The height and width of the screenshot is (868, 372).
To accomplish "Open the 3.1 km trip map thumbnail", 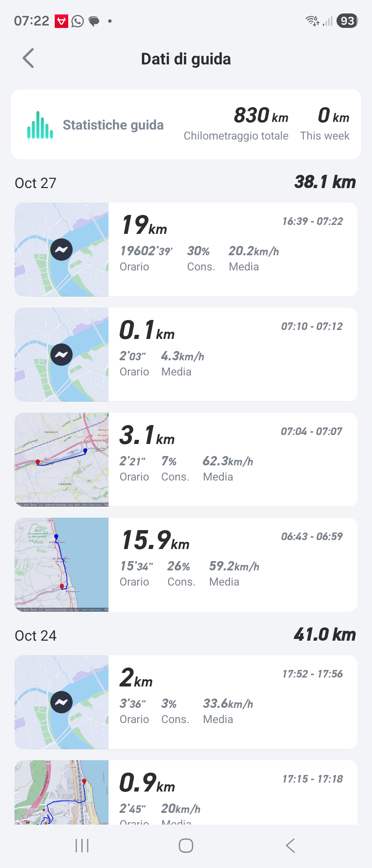I will click(61, 459).
